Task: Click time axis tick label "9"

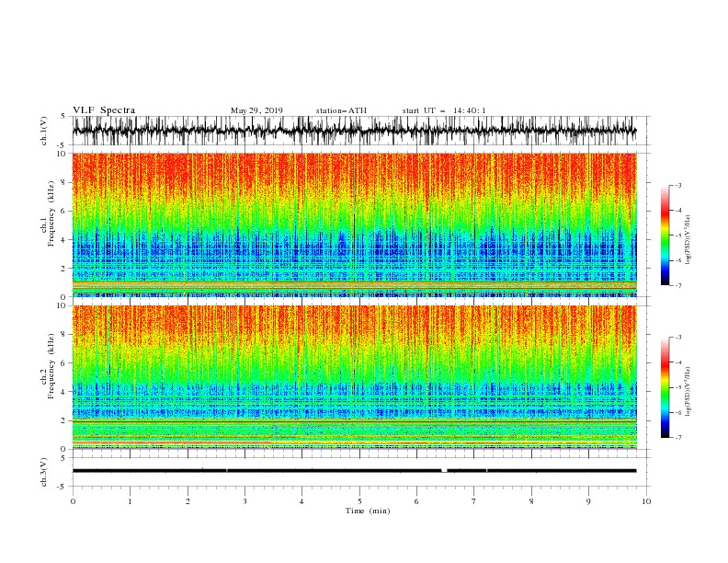Action: coord(588,501)
